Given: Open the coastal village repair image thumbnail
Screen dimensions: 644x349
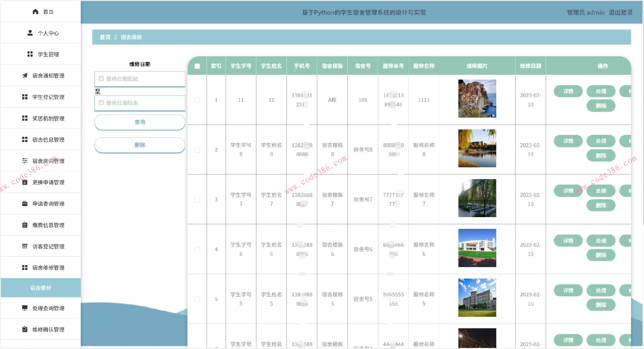Looking at the screenshot, I should tap(477, 99).
